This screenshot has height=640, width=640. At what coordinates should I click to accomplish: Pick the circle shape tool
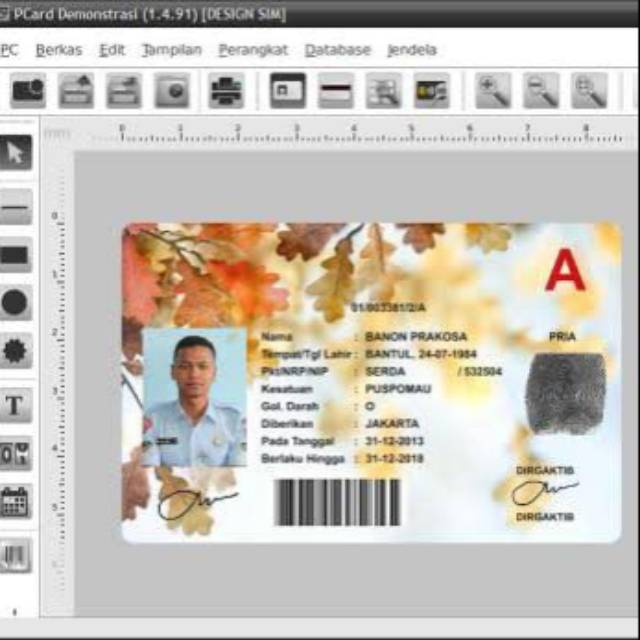point(15,303)
